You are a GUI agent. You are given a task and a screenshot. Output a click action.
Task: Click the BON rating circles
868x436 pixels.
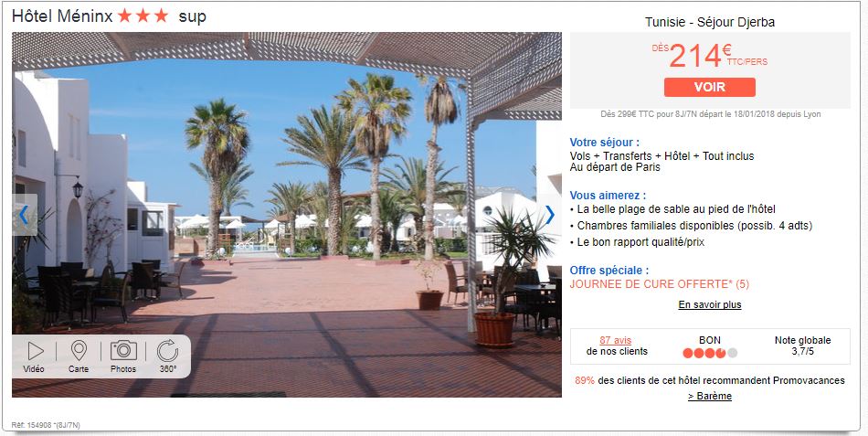(710, 353)
